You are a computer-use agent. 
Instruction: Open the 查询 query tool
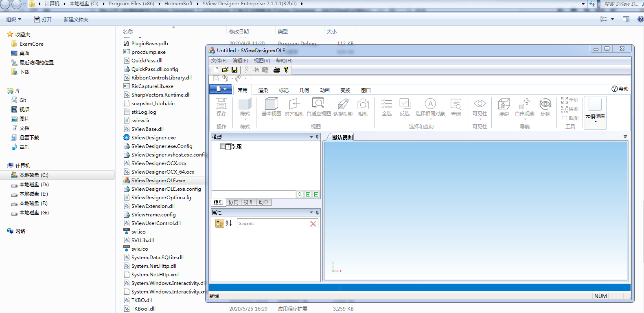tap(456, 107)
